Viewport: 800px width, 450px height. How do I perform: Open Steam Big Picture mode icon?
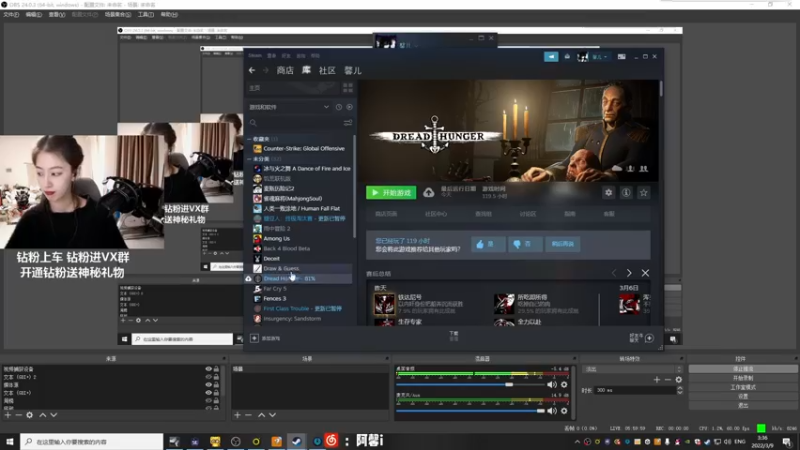(621, 57)
